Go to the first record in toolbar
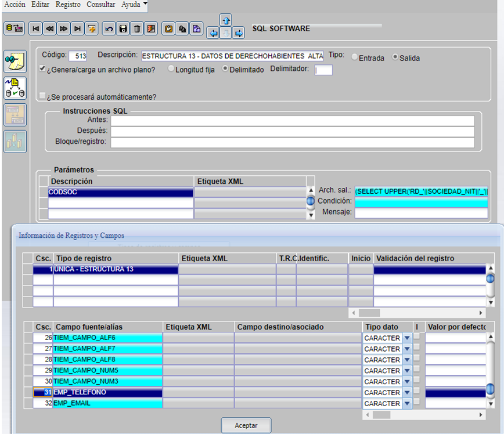The width and height of the screenshot is (504, 434). [x=36, y=28]
